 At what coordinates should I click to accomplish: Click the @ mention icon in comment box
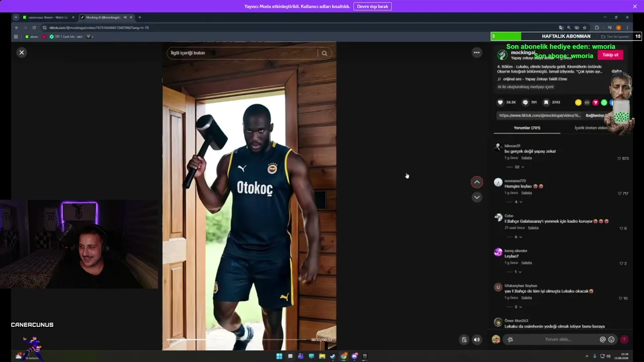coord(603,339)
